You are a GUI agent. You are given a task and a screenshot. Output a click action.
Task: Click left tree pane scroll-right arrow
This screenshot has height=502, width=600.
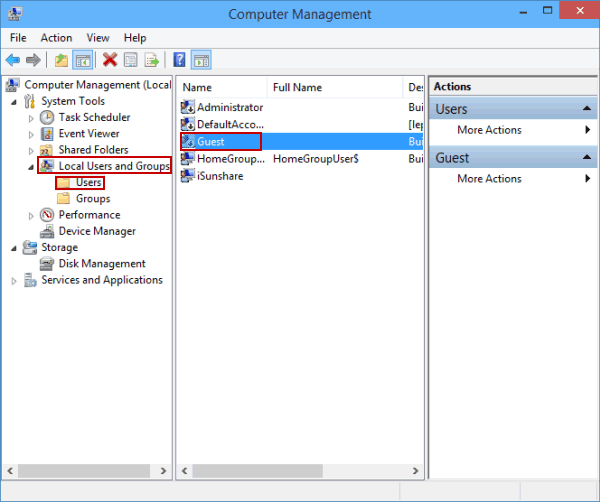(x=163, y=471)
